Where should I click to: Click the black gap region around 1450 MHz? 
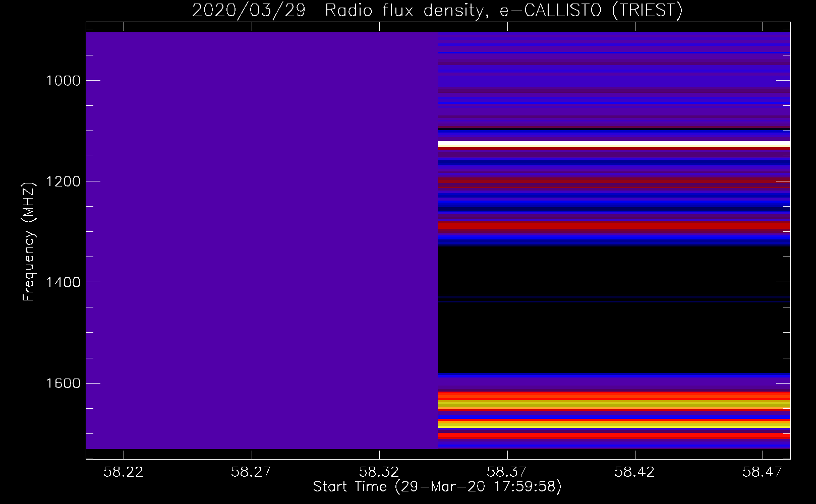pyautogui.click(x=614, y=309)
